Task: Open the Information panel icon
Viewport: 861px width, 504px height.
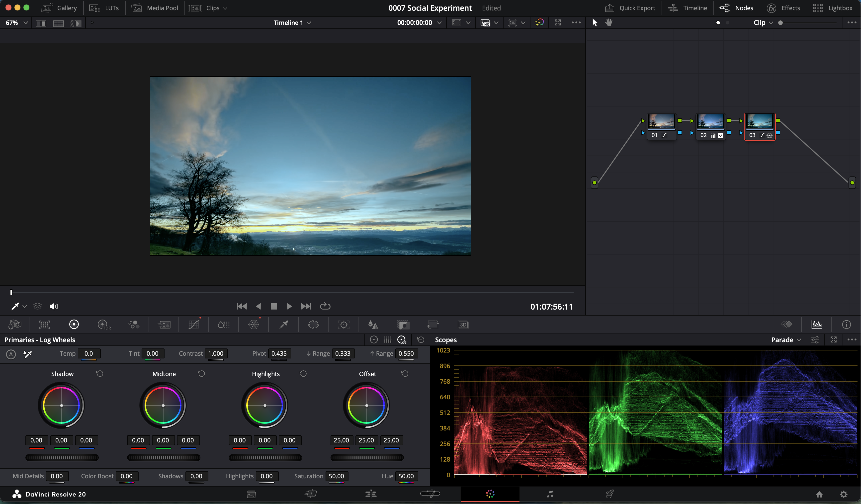Action: pyautogui.click(x=846, y=324)
